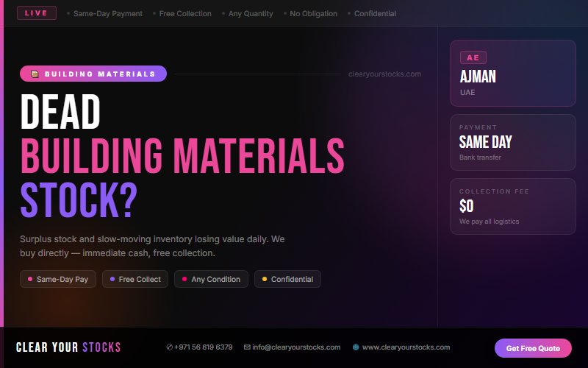Click the AE country badge
The image size is (588, 368).
pyautogui.click(x=473, y=57)
